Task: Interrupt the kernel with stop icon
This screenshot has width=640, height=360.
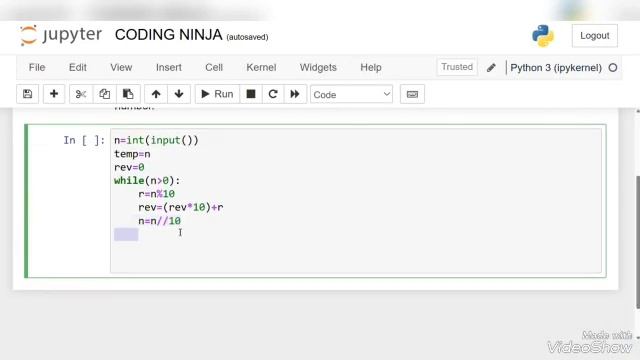Action: coord(251,94)
